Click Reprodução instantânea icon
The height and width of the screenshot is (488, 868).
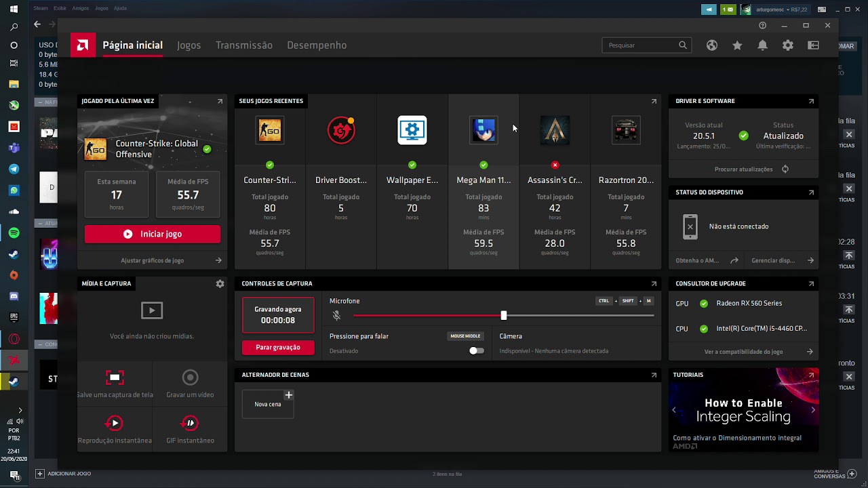coord(115,423)
